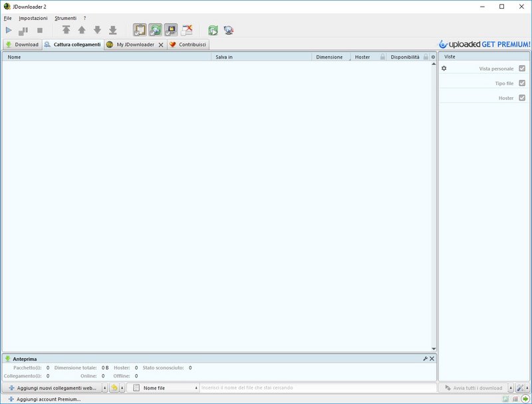Open Anteprima panel wrench settings
The image size is (532, 404).
point(425,359)
